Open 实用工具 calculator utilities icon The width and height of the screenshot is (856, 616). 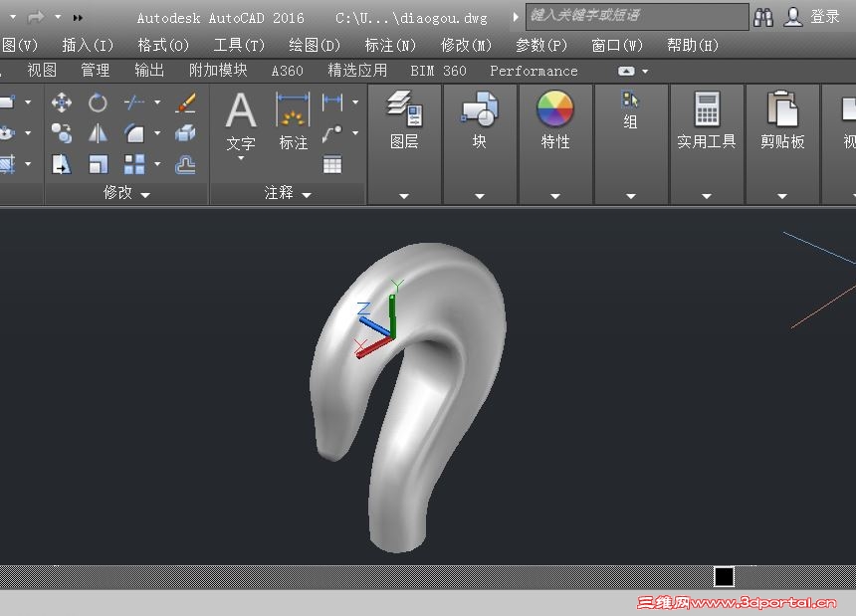pos(707,108)
